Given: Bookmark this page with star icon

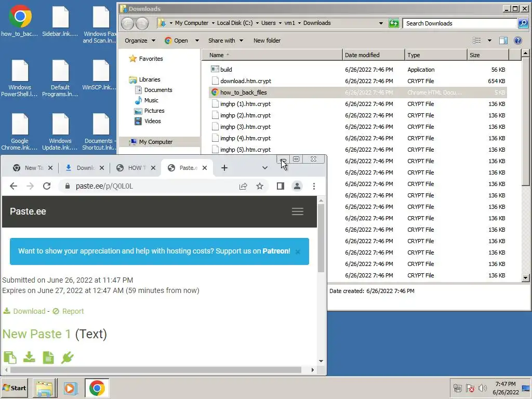Looking at the screenshot, I should [260, 186].
